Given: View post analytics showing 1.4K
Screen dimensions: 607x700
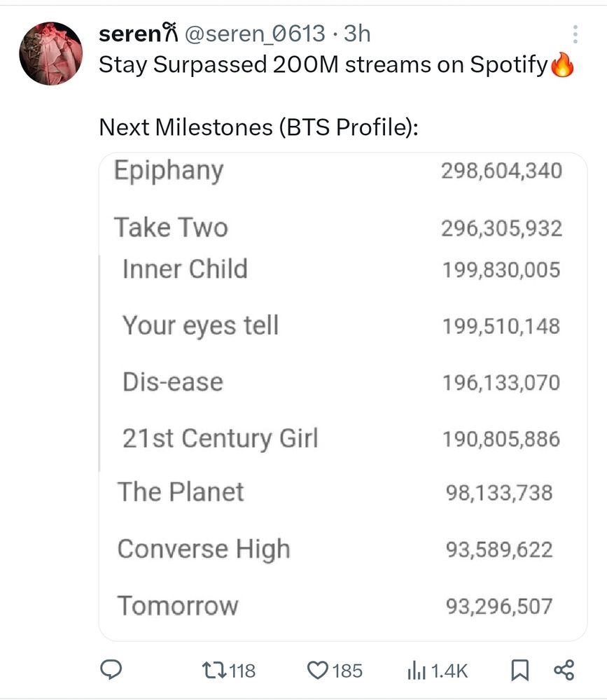Looking at the screenshot, I should coord(438,671).
